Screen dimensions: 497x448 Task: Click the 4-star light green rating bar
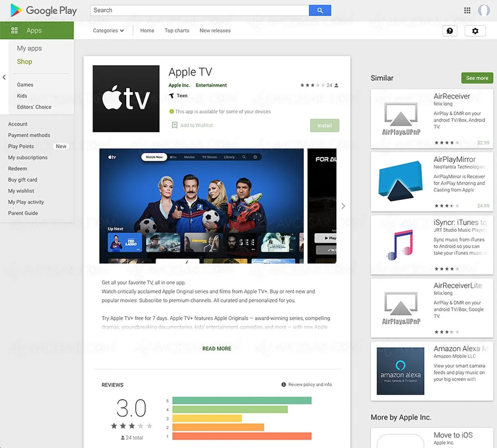pos(230,409)
